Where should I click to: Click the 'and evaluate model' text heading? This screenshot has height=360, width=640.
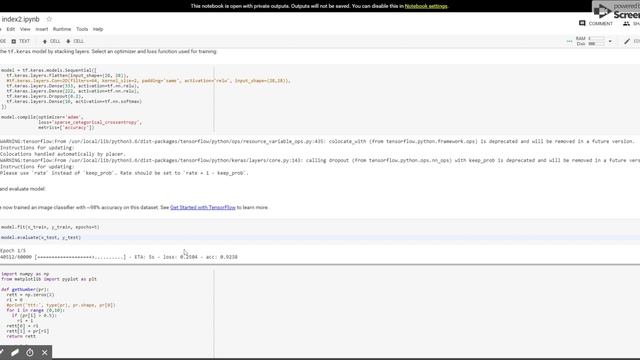(x=22, y=189)
